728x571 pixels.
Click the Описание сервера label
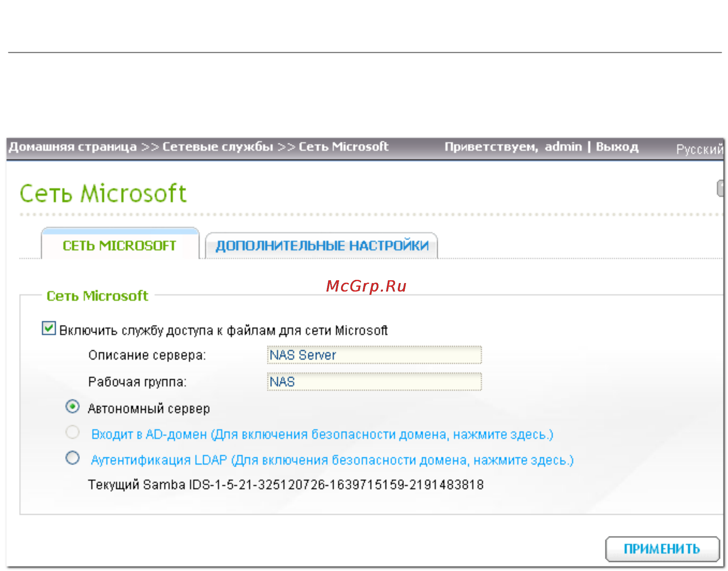coord(147,355)
